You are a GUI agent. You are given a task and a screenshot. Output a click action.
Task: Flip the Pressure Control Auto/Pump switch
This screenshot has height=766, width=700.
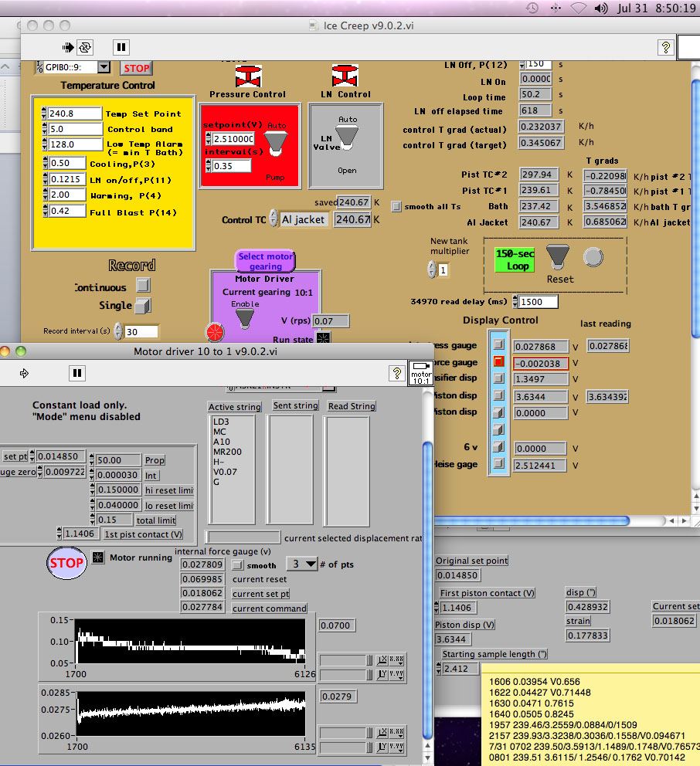[x=274, y=141]
